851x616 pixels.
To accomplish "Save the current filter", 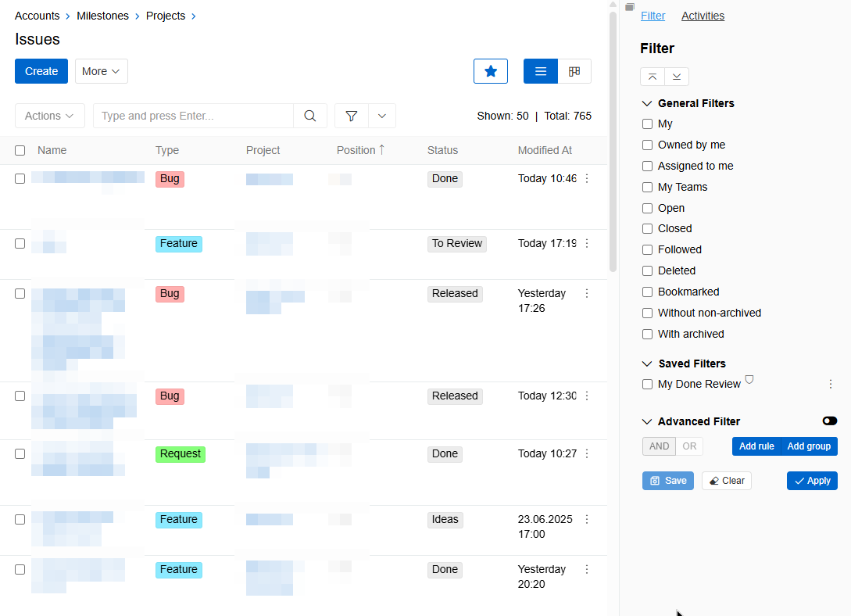I will pos(668,481).
